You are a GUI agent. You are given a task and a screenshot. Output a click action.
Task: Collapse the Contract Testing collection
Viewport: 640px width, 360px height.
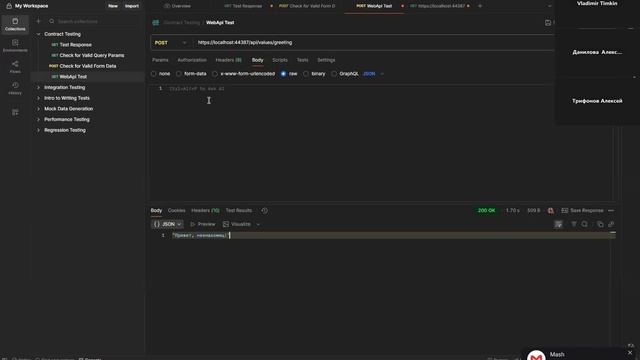(39, 34)
